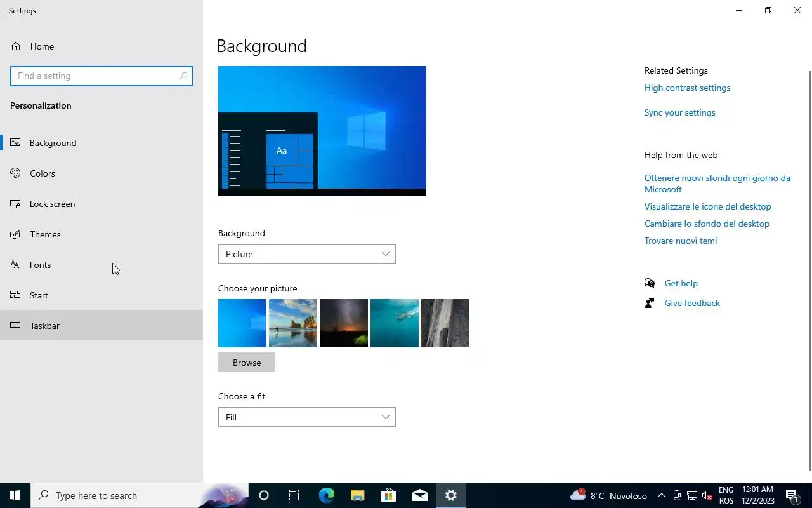Viewport: 812px width, 508px height.
Task: Open the Colors personalization page
Action: (x=101, y=173)
